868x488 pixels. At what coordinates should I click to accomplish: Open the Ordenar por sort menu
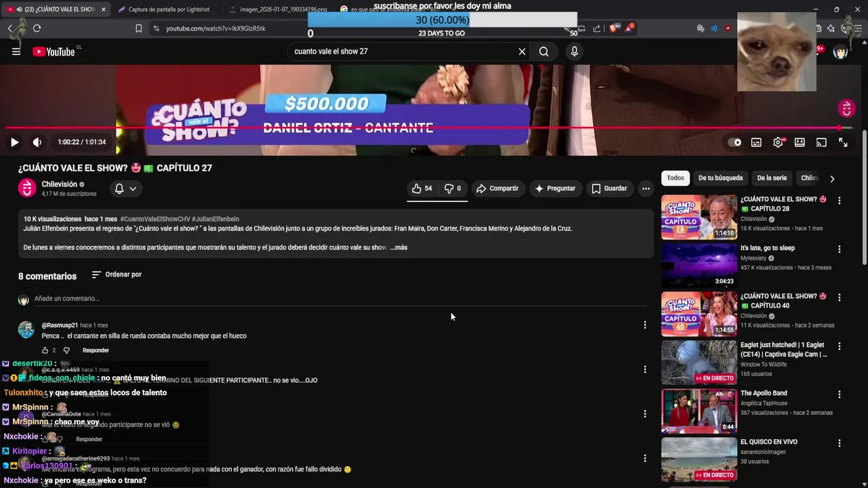click(x=117, y=274)
